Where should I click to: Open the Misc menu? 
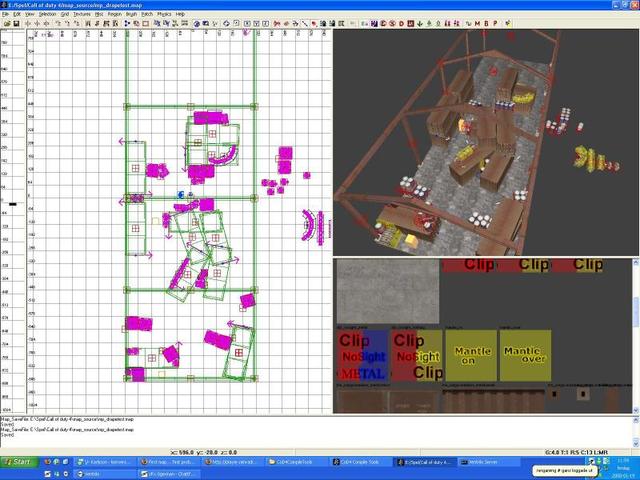(x=99, y=14)
